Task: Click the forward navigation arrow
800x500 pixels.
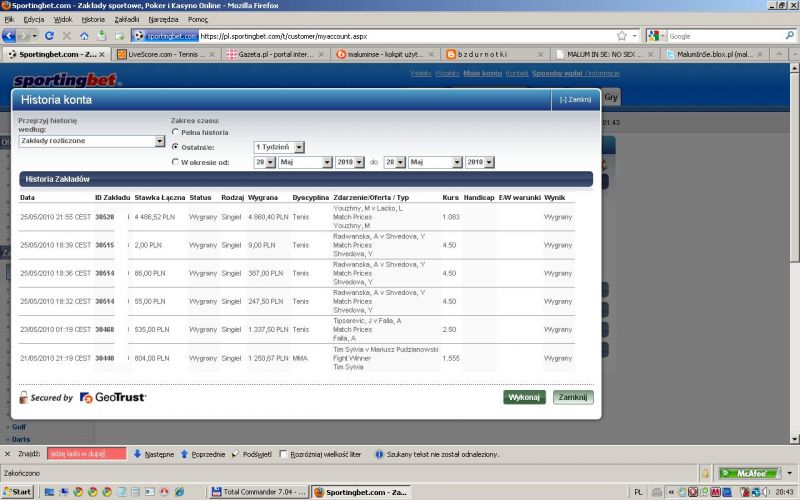Action: click(23, 36)
